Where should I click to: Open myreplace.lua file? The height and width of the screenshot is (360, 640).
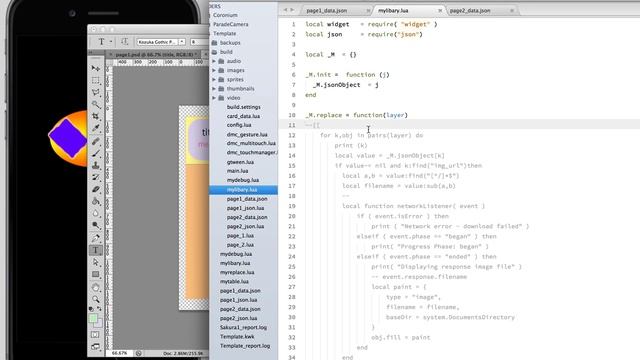[237, 272]
